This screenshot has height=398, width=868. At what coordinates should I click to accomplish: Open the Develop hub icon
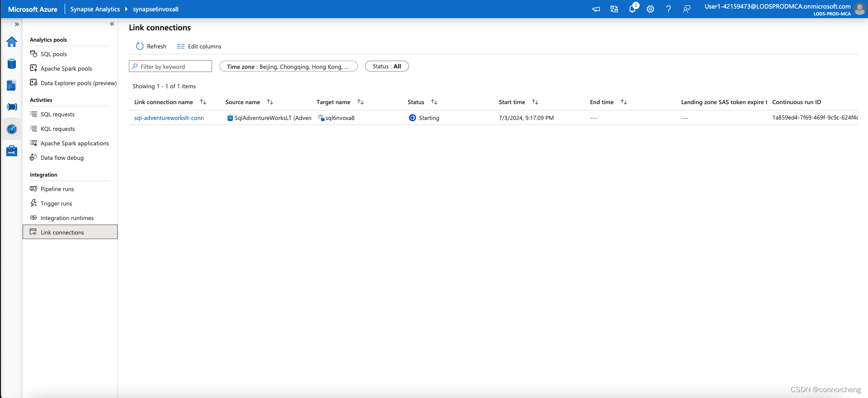12,85
